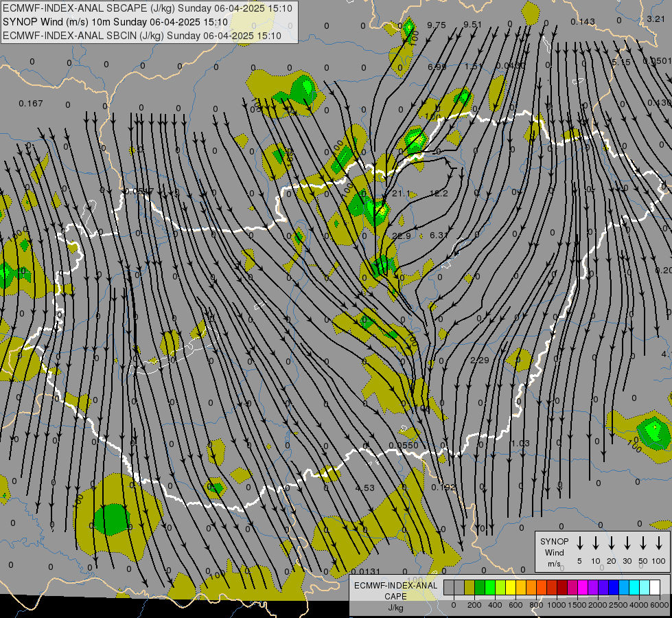Click the 22.9 value on the map

(x=402, y=236)
